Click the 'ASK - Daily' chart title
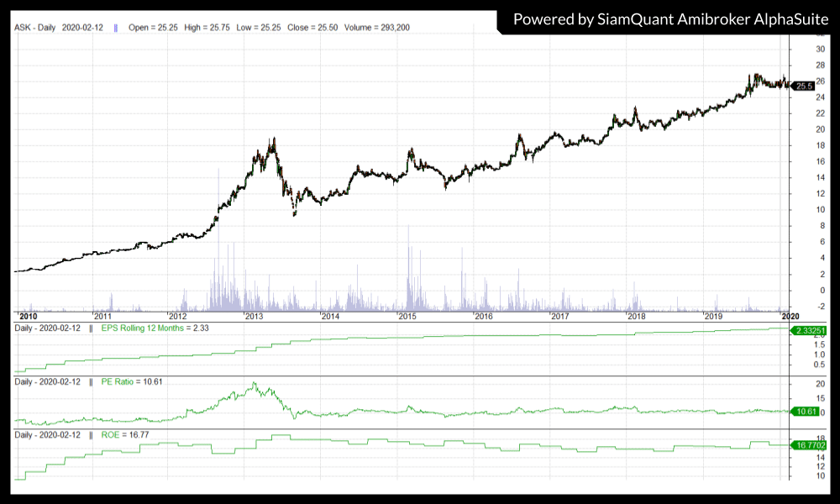This screenshot has width=840, height=504. click(x=36, y=28)
